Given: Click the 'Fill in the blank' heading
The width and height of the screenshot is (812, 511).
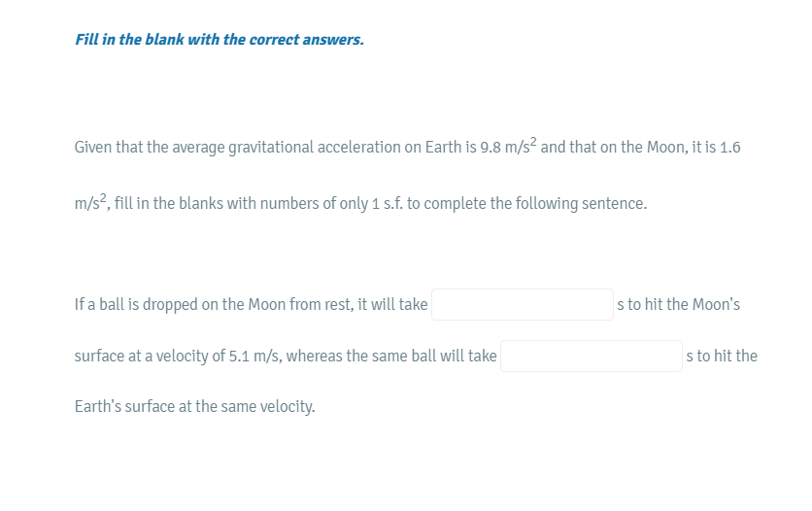Looking at the screenshot, I should 220,40.
